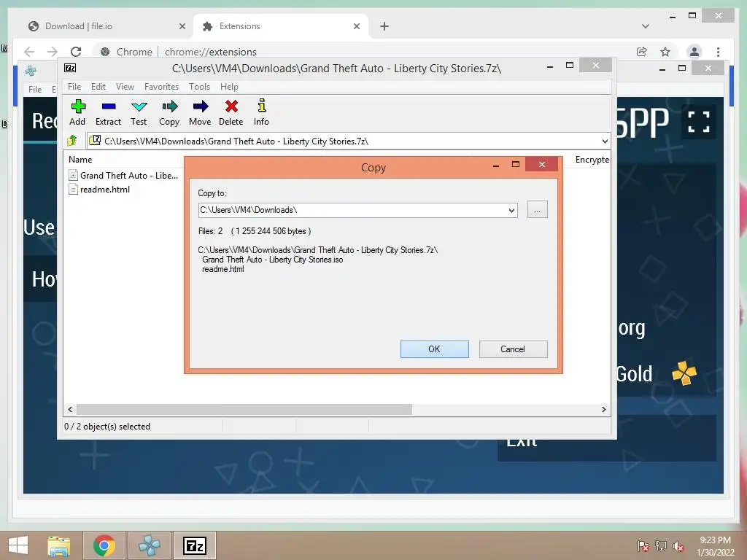The height and width of the screenshot is (560, 747).
Task: Click the '0 / 2 object(s) selected' status text
Action: click(107, 426)
